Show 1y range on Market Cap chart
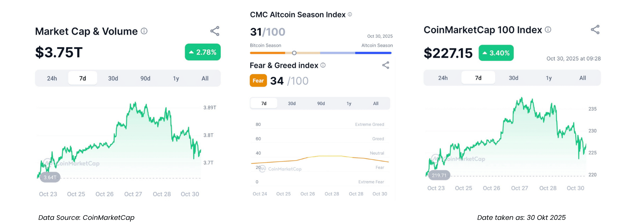 coord(176,78)
